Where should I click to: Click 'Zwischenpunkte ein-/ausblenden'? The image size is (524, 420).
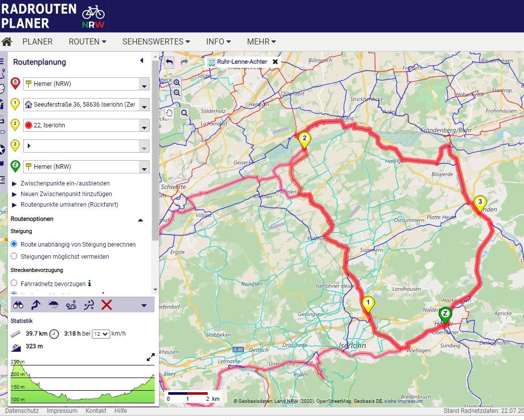click(65, 183)
